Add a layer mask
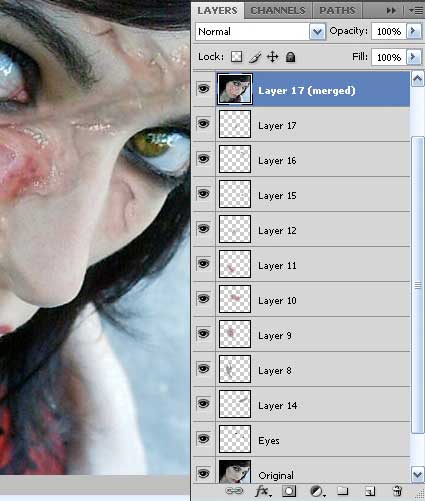The height and width of the screenshot is (501, 425). point(289,491)
